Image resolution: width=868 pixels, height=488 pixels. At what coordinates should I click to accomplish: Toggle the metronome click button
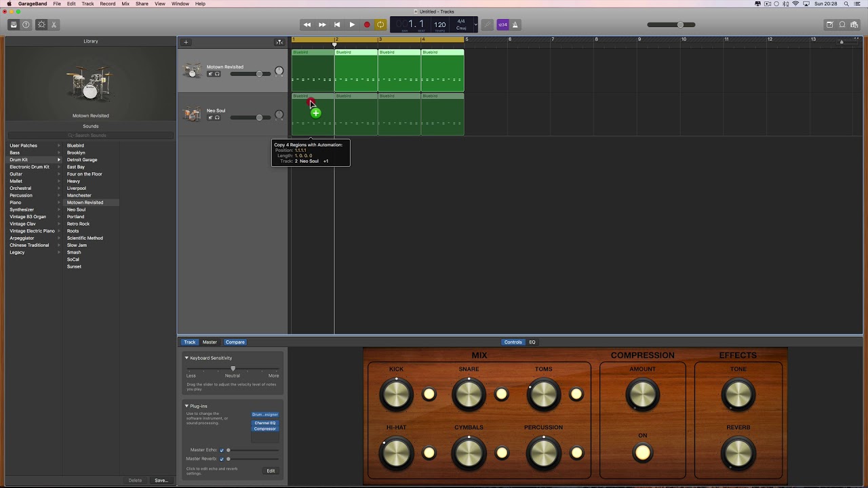pos(515,24)
